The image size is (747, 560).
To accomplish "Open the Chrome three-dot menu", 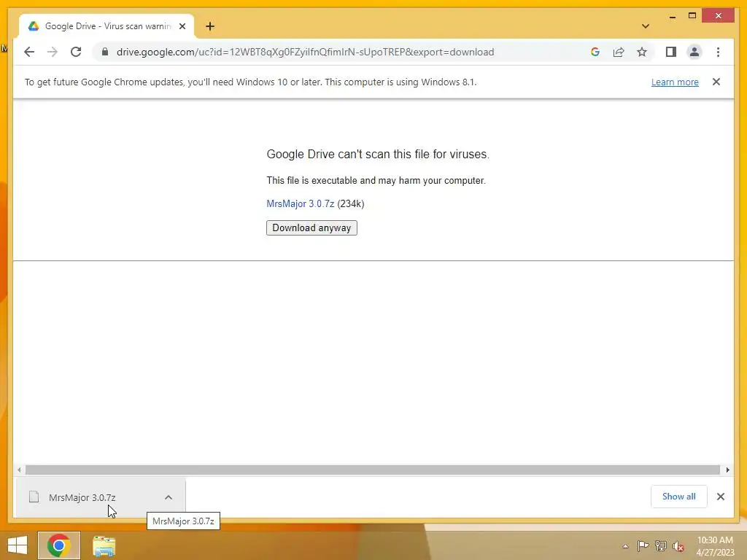I will pyautogui.click(x=718, y=52).
